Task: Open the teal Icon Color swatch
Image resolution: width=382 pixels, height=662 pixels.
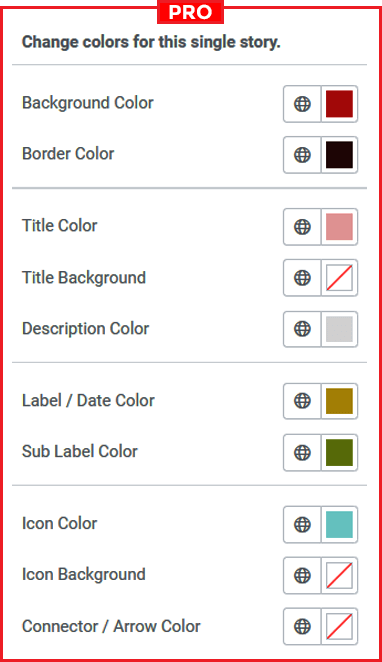Action: [339, 524]
